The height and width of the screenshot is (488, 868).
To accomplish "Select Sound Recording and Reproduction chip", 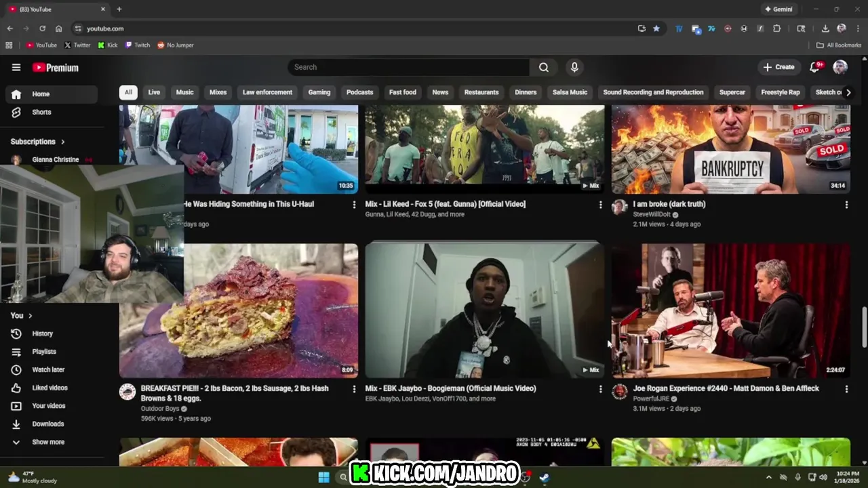I will (653, 92).
